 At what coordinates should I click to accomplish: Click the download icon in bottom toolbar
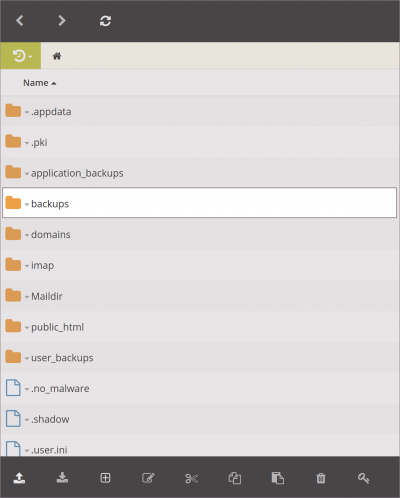62,478
